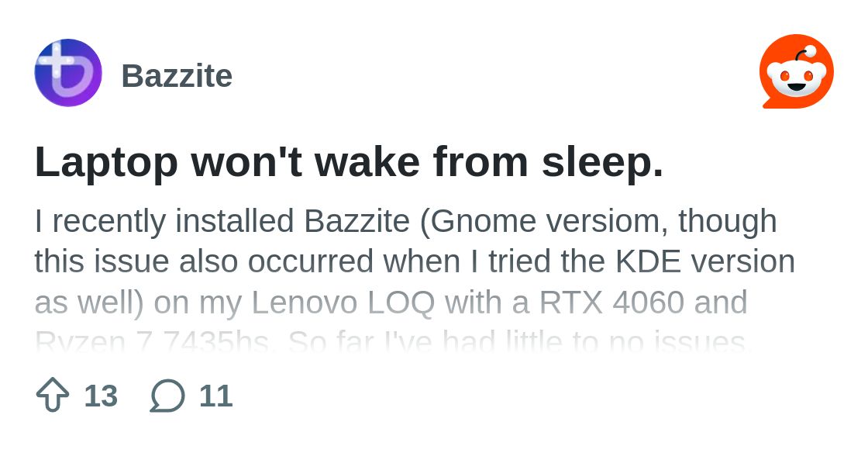Image resolution: width=868 pixels, height=453 pixels.
Task: Click the body line starting "as well) on my"
Action: (391, 302)
